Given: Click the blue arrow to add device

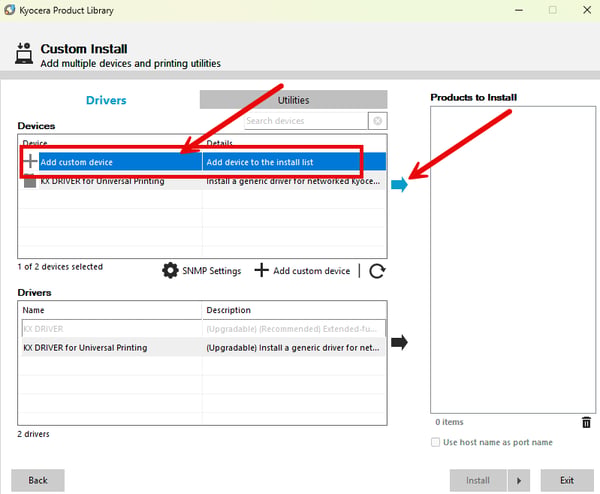Looking at the screenshot, I should (x=399, y=185).
